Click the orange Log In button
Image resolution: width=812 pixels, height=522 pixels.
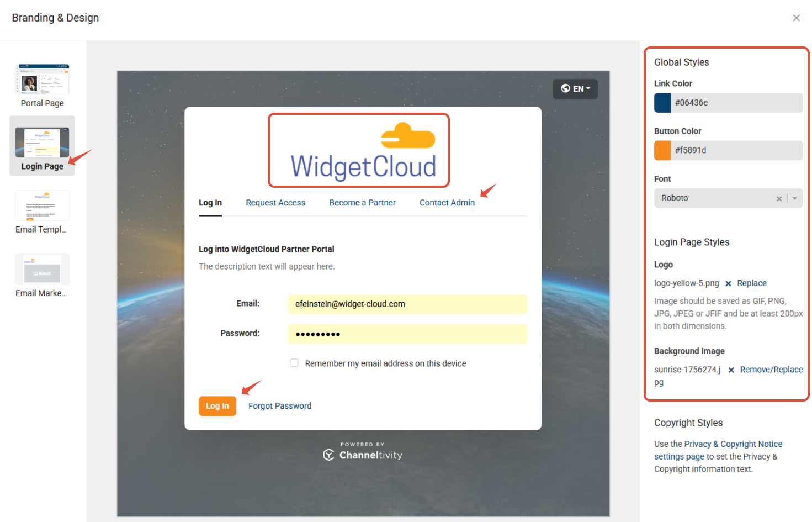(217, 406)
